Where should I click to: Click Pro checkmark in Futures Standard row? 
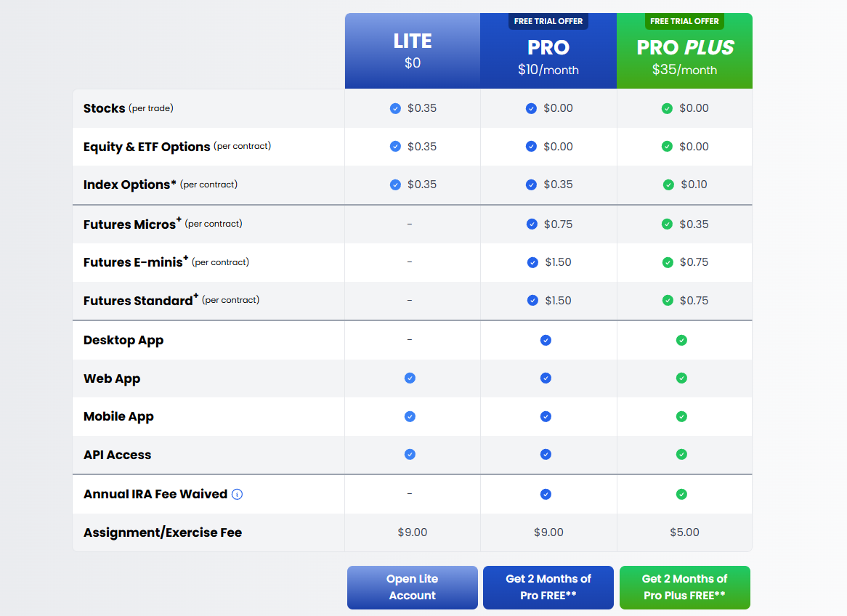point(532,301)
